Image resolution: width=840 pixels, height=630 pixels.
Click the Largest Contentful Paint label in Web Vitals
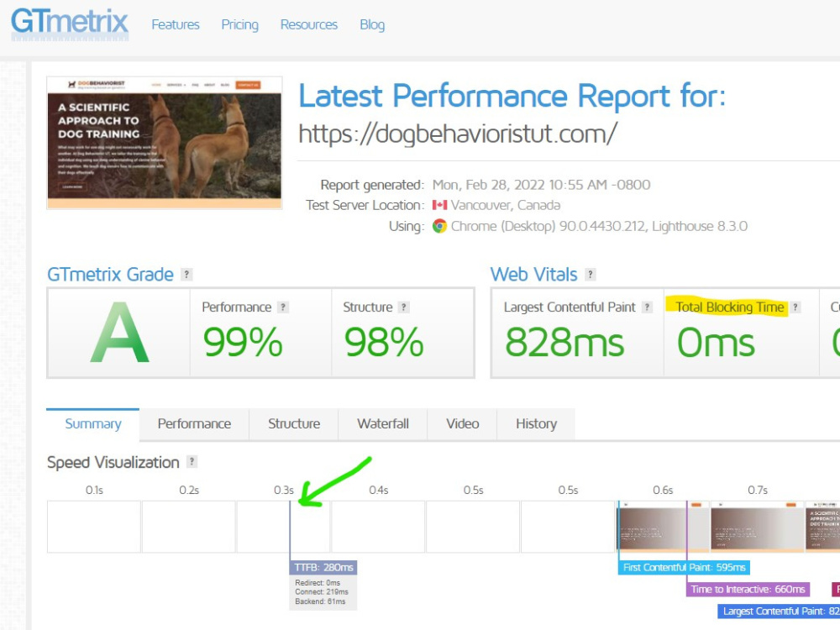pyautogui.click(x=570, y=307)
